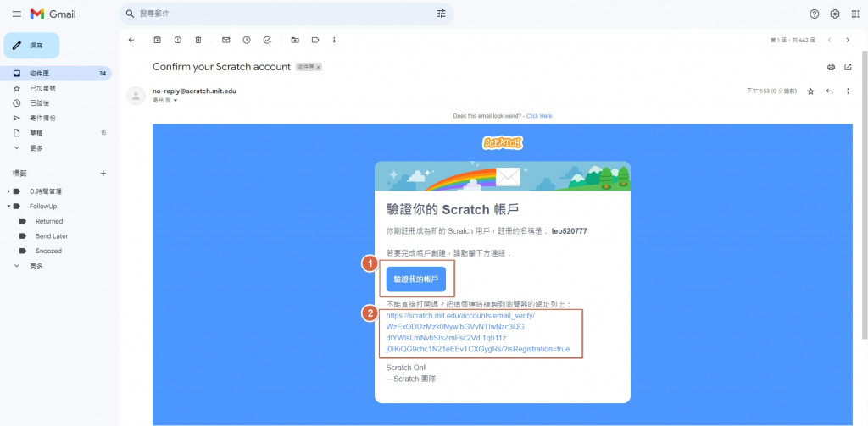
Task: Open more toolbar options three dots
Action: click(x=334, y=40)
